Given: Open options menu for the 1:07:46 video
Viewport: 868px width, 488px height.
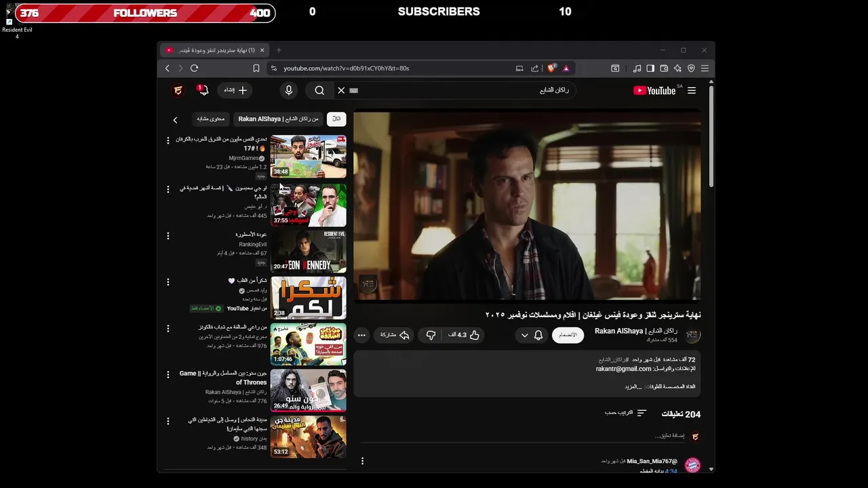Looking at the screenshot, I should [168, 329].
